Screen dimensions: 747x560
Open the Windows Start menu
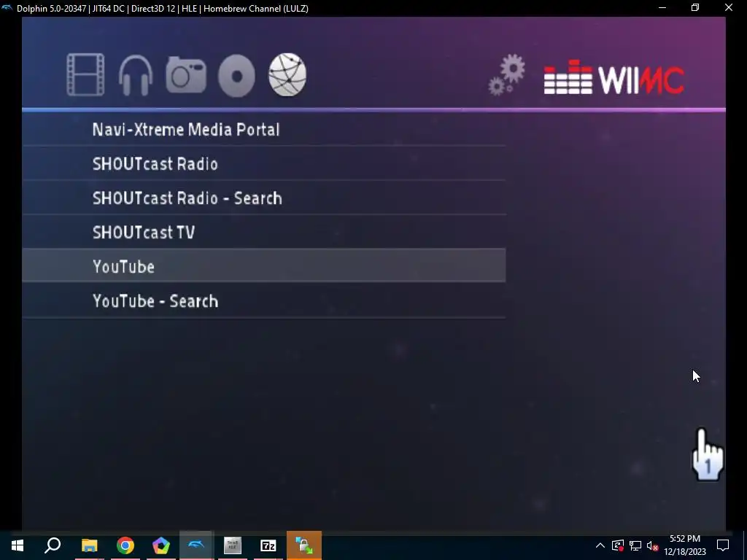(18, 545)
